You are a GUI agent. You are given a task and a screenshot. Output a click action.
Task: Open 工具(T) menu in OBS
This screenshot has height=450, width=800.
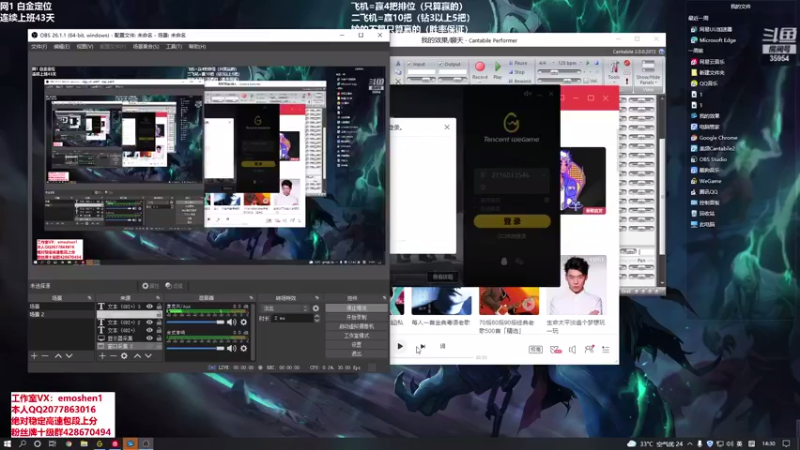pyautogui.click(x=173, y=46)
